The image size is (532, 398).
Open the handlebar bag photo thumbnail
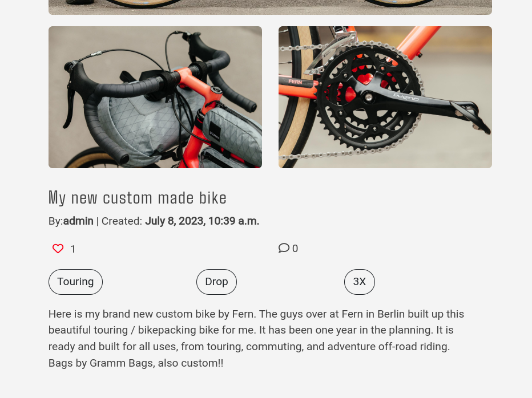click(155, 97)
